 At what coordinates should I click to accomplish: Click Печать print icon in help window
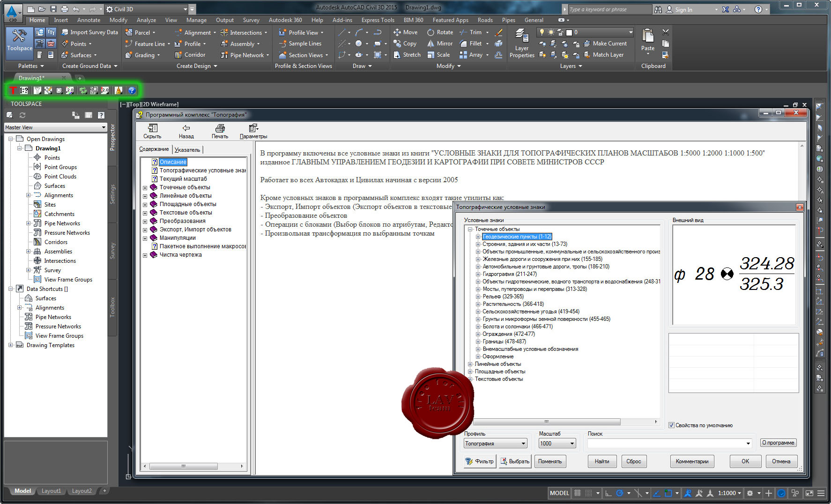pyautogui.click(x=220, y=131)
